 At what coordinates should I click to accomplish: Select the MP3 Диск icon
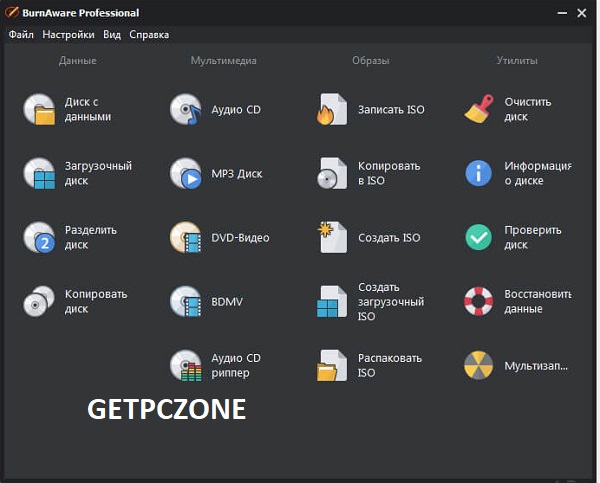(x=186, y=173)
